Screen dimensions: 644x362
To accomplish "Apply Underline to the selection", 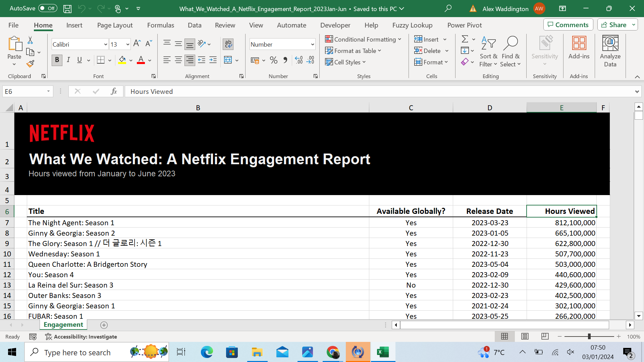I will (x=79, y=60).
